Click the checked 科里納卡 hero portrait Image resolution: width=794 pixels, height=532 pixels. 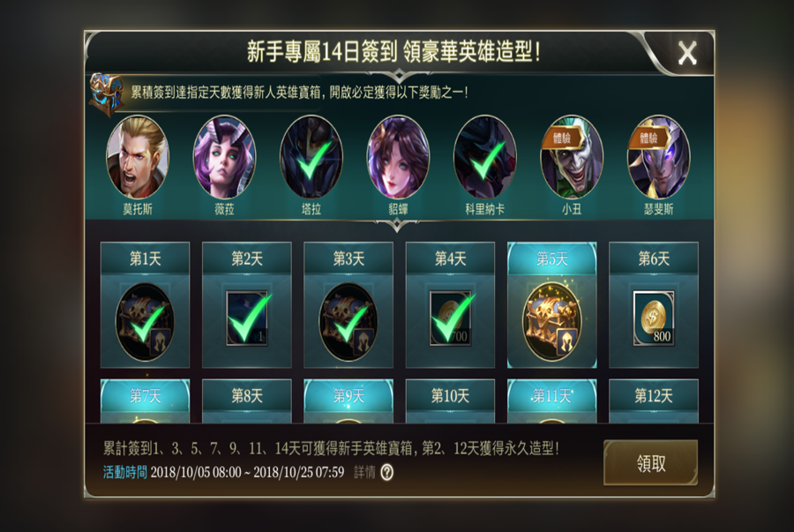[484, 157]
